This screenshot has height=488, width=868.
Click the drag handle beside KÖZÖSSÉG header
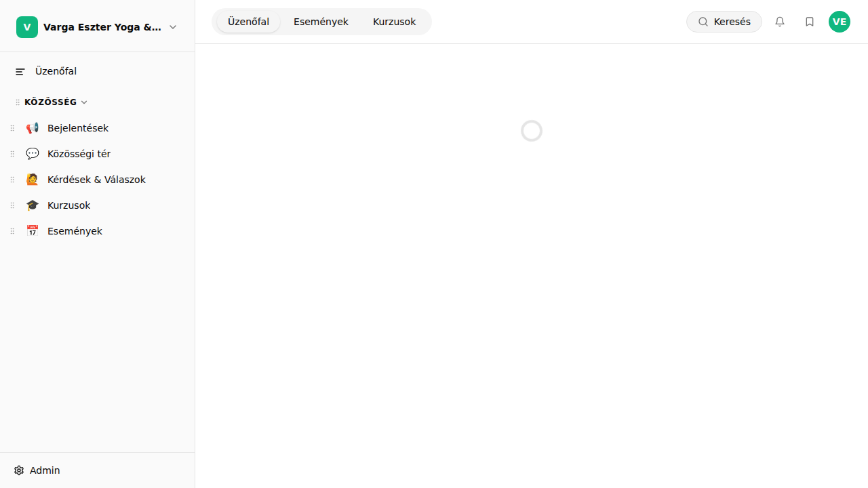click(x=18, y=102)
